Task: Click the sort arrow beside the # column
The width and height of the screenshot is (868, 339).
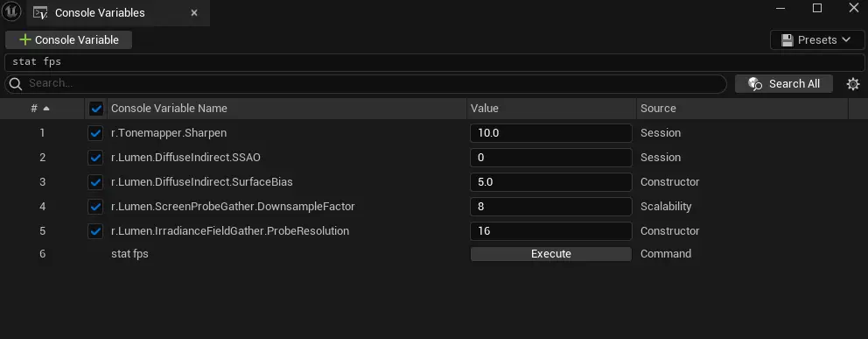Action: (46, 109)
